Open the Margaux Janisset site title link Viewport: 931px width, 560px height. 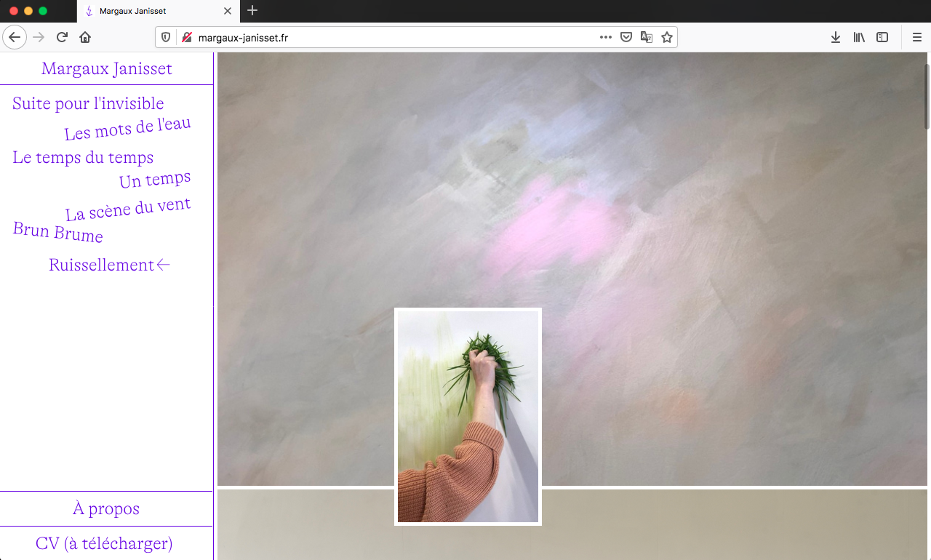107,68
